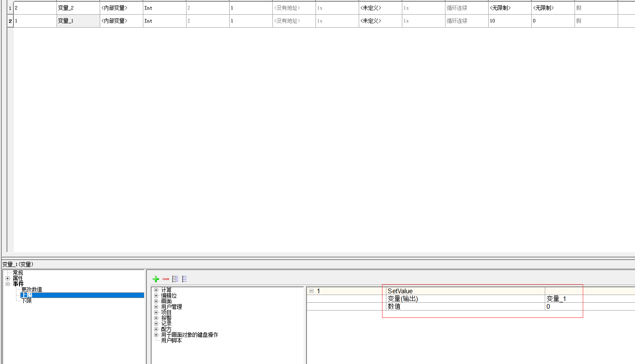This screenshot has width=635, height=364.
Task: Click 循环连续 in the 变量_2 row
Action: point(467,8)
